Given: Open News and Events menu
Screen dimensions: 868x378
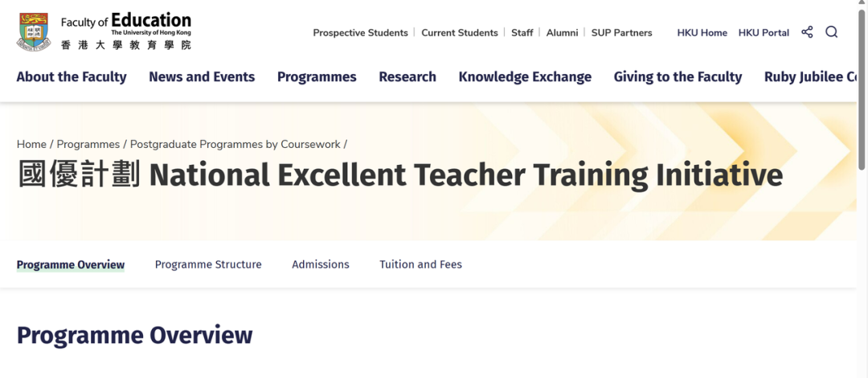Looking at the screenshot, I should click(202, 77).
